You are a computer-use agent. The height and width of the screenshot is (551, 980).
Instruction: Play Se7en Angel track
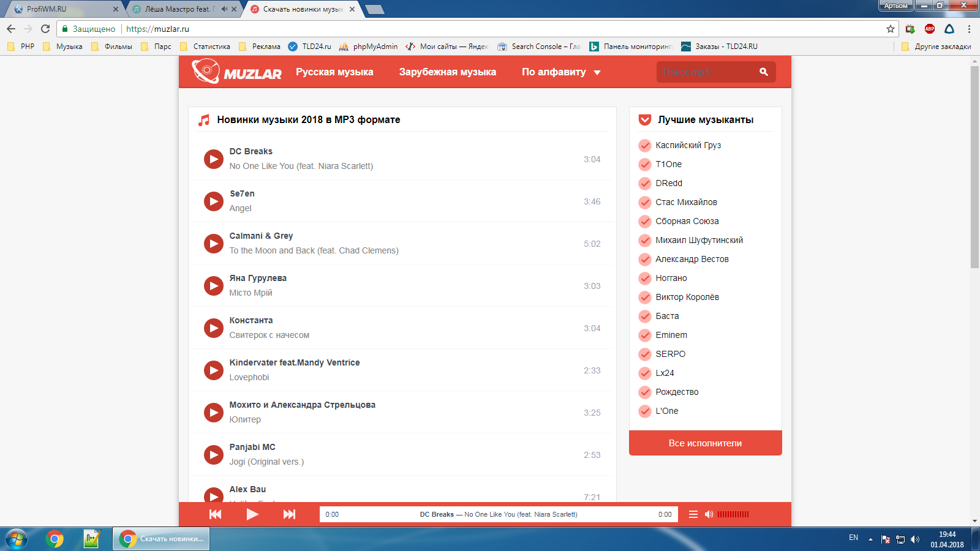click(x=213, y=201)
